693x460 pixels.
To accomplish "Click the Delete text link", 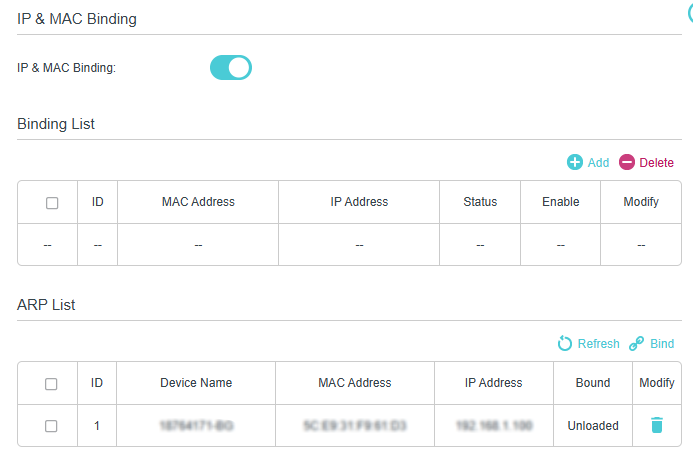I will tap(656, 163).
